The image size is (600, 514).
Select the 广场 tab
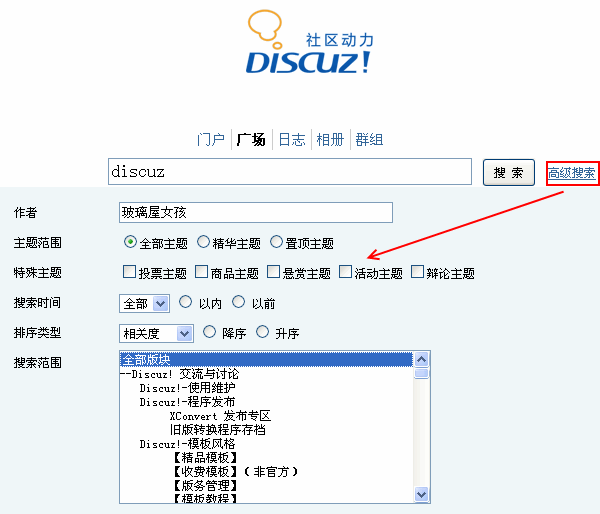pyautogui.click(x=251, y=139)
